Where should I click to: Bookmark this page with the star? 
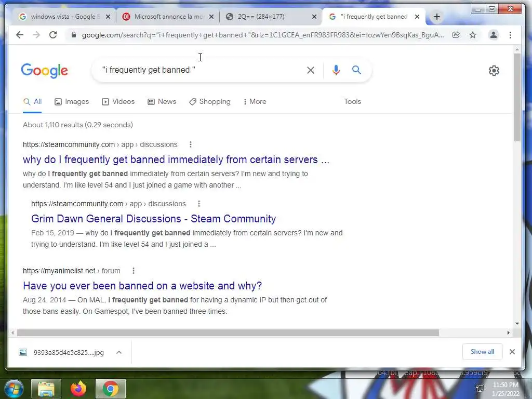click(x=473, y=35)
